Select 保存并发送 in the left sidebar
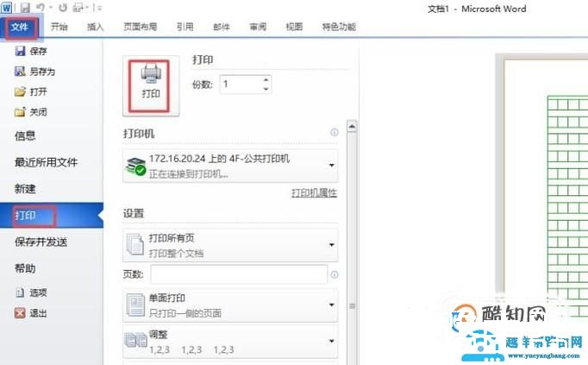Image resolution: width=588 pixels, height=365 pixels. click(x=41, y=242)
